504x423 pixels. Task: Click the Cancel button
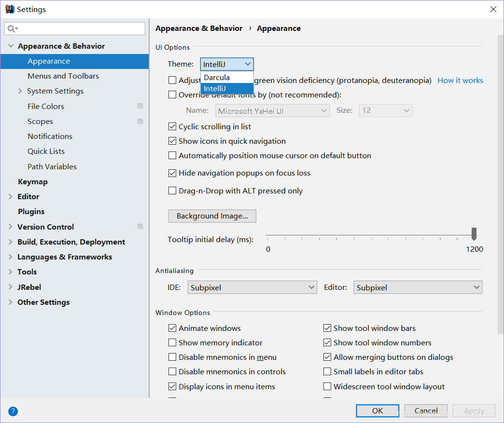tap(426, 410)
